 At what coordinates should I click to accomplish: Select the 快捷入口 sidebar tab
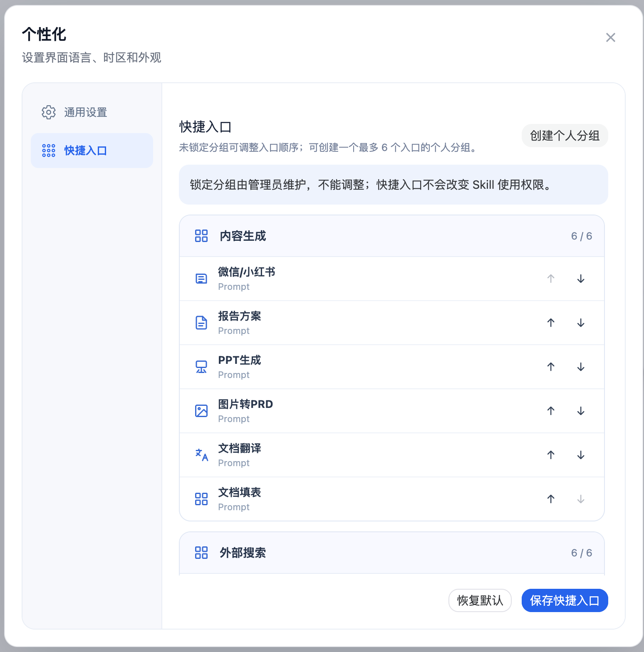click(x=92, y=151)
